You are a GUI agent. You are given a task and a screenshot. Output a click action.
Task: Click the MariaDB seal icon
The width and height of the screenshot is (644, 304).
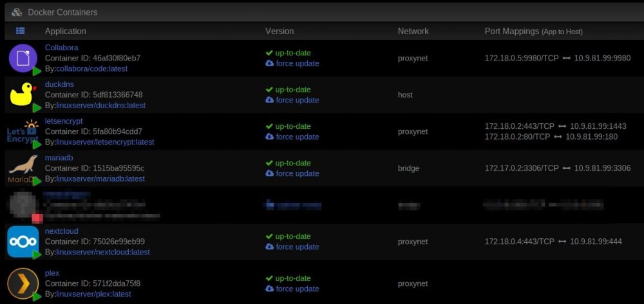pos(23,169)
